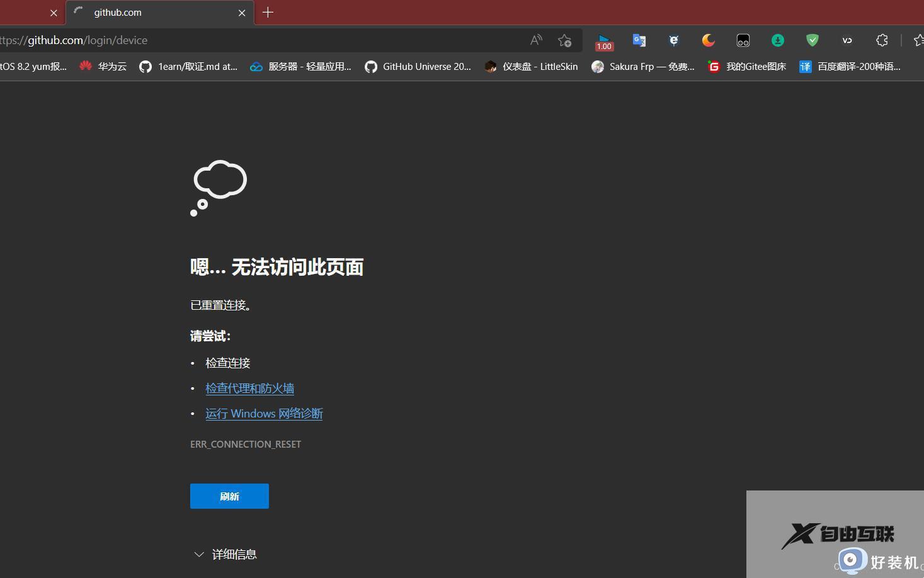The height and width of the screenshot is (578, 924).
Task: Open the proxy extension with 1.00 badge
Action: (604, 40)
